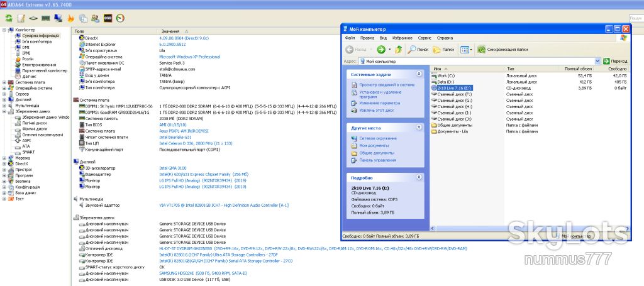This screenshot has width=644, height=286.
Task: Expand the Тест tree node
Action: point(4,199)
